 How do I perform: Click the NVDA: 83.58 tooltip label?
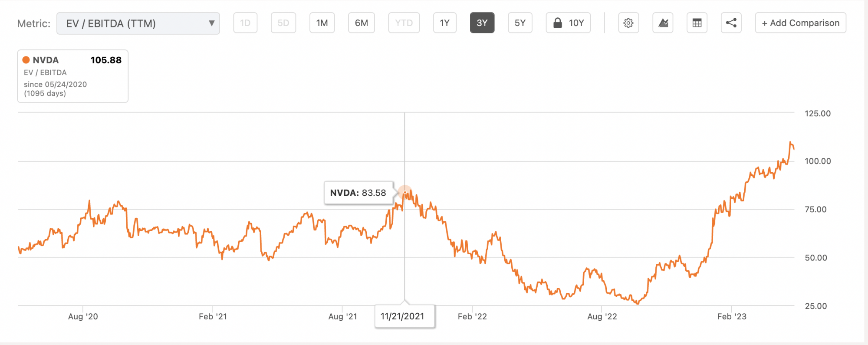358,193
